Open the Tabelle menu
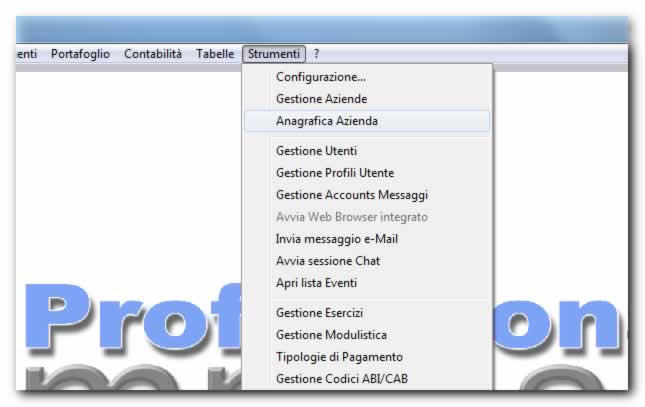The width and height of the screenshot is (645, 407). (x=215, y=54)
